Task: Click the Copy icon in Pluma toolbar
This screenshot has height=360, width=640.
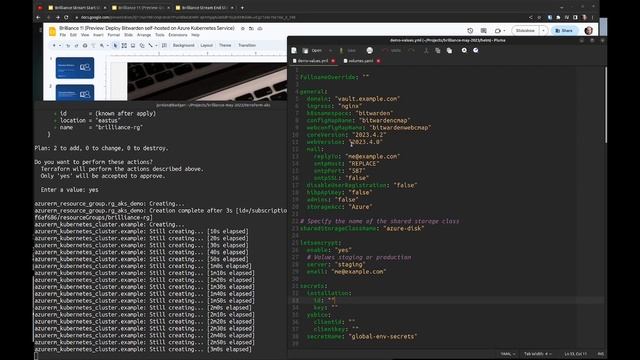Action: (x=438, y=51)
